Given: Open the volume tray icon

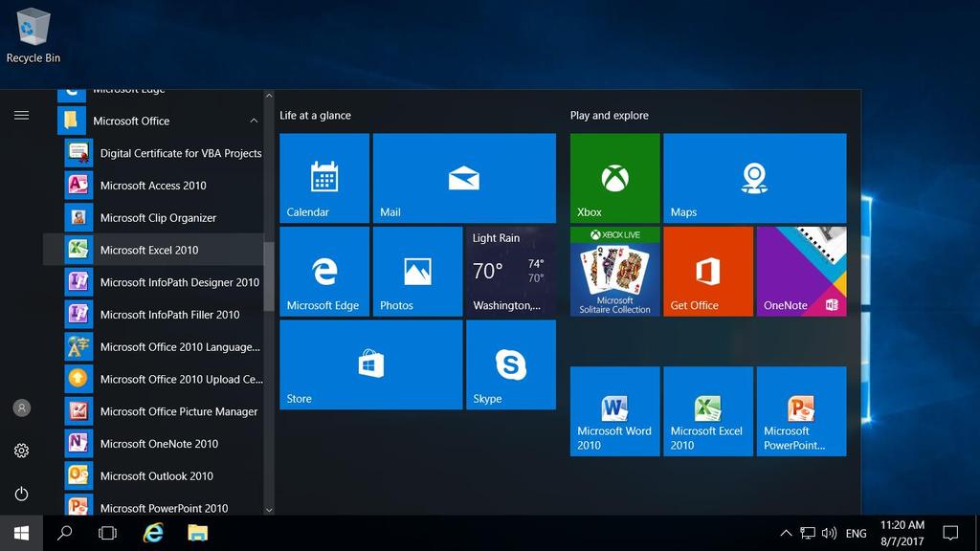Looking at the screenshot, I should pyautogui.click(x=829, y=533).
